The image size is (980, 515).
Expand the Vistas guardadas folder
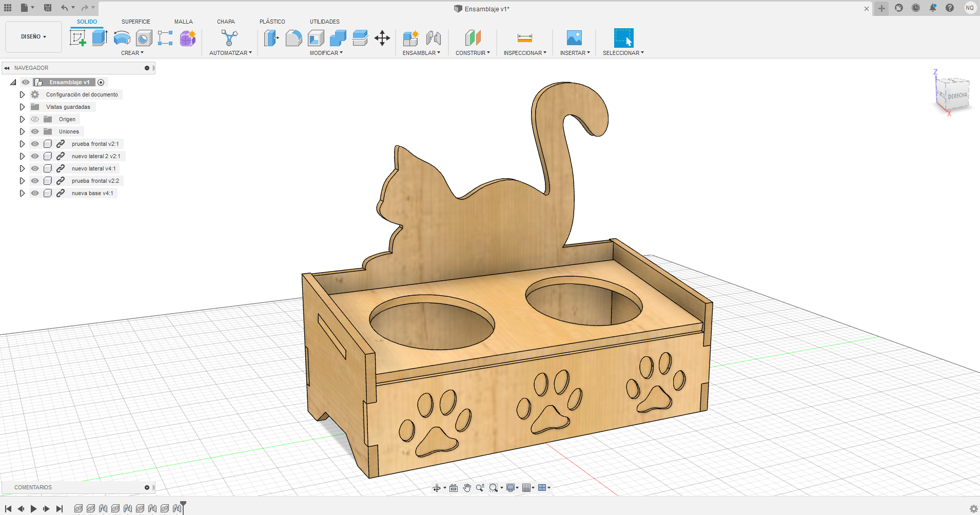click(22, 107)
